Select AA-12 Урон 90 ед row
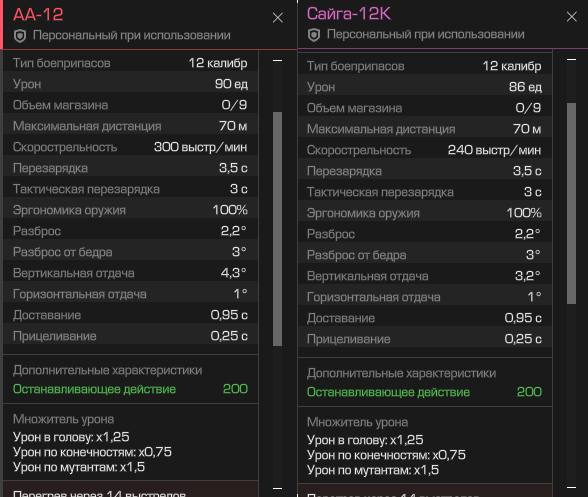588x497 pixels. [x=130, y=84]
